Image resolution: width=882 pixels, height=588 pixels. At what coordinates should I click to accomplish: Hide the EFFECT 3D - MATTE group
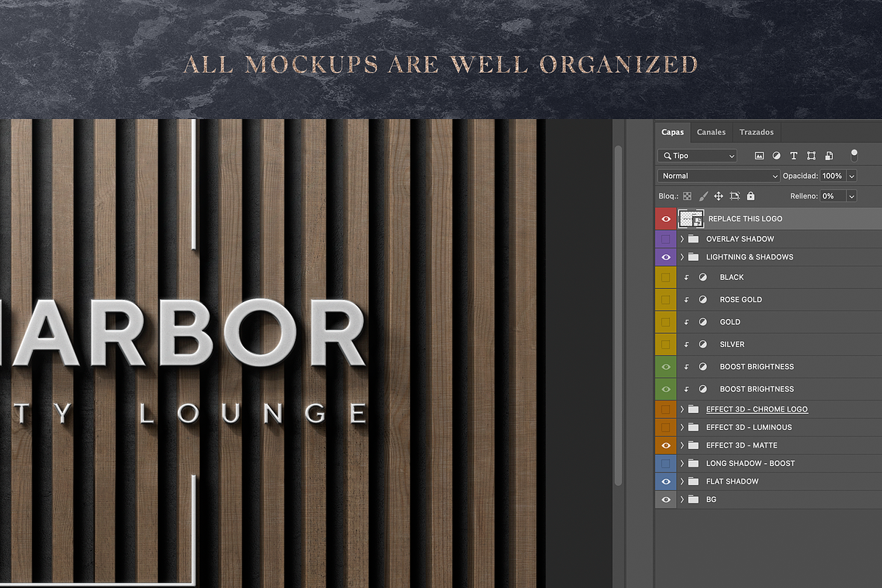pos(666,445)
